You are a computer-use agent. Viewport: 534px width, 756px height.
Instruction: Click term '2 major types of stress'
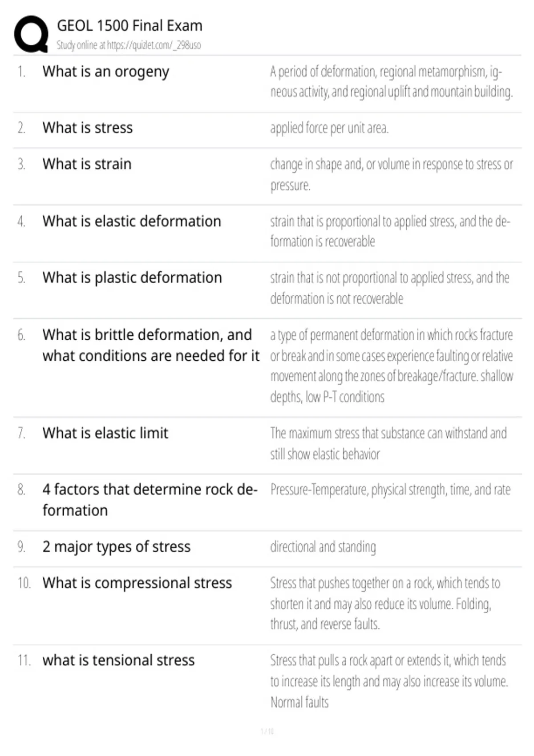[117, 547]
